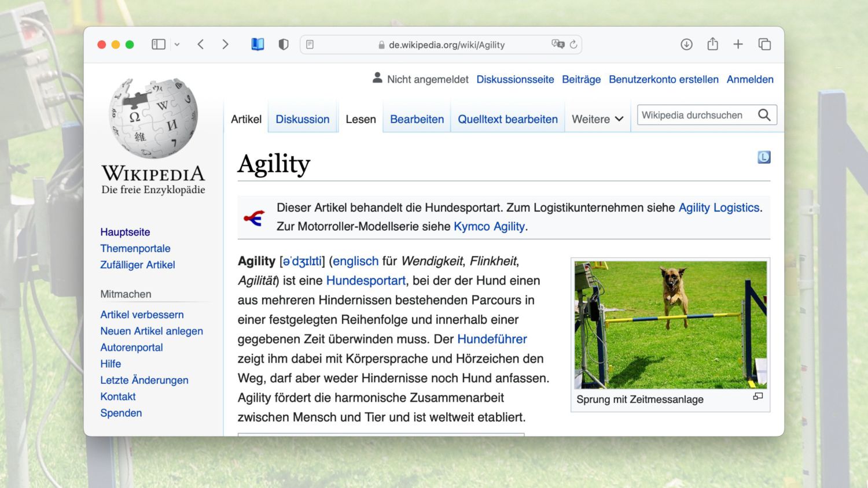868x488 pixels.
Task: Click Spenden sidebar link
Action: (x=121, y=413)
